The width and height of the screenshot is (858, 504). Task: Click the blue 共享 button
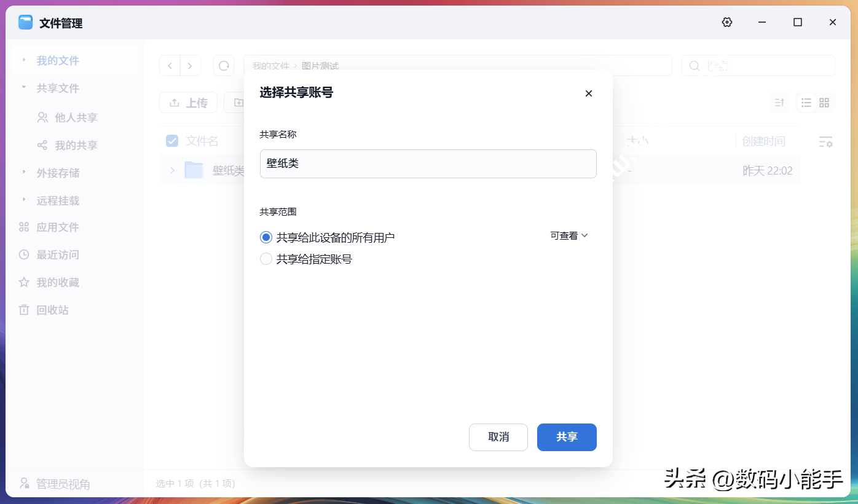point(566,437)
